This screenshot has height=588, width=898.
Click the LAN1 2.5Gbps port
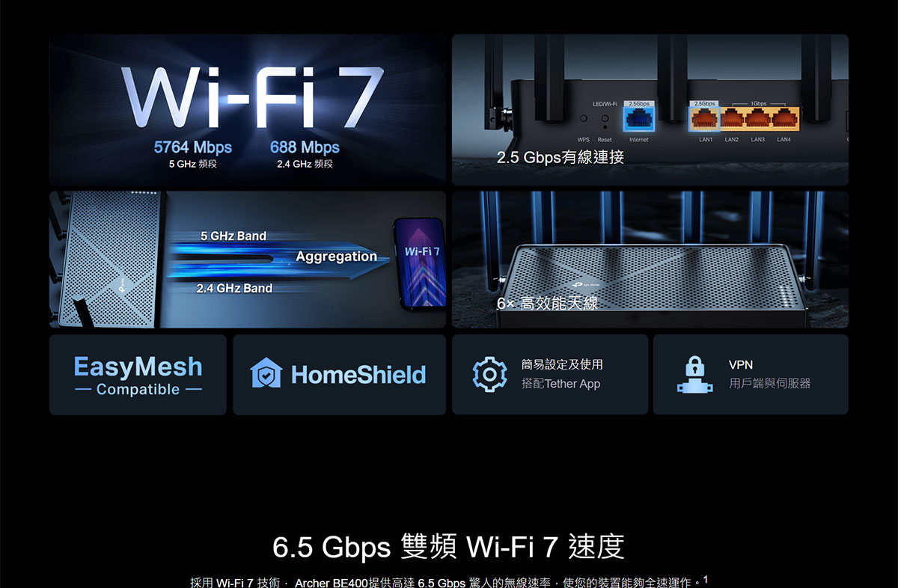[x=704, y=118]
